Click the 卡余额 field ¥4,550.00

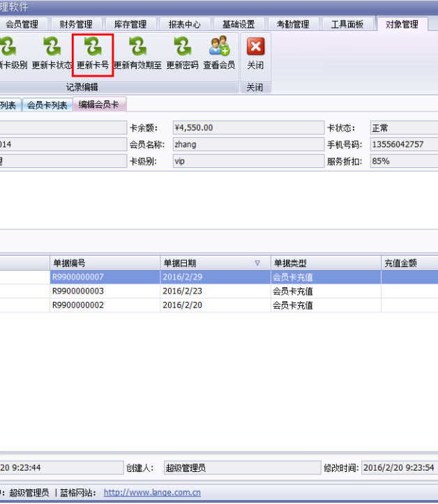click(x=248, y=128)
